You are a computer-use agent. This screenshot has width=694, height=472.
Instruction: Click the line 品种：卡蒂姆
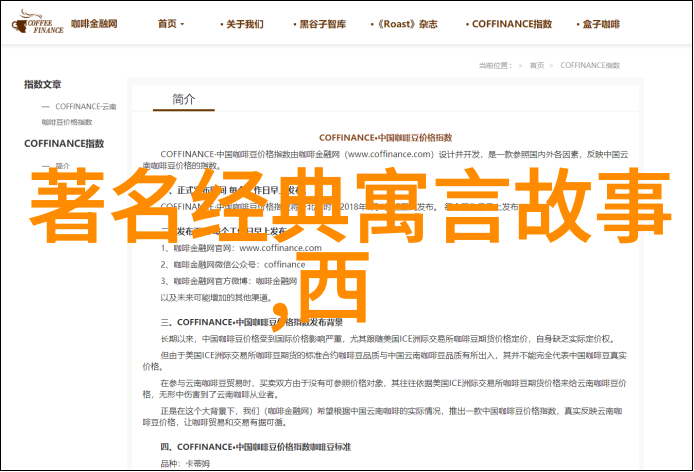[x=185, y=464]
